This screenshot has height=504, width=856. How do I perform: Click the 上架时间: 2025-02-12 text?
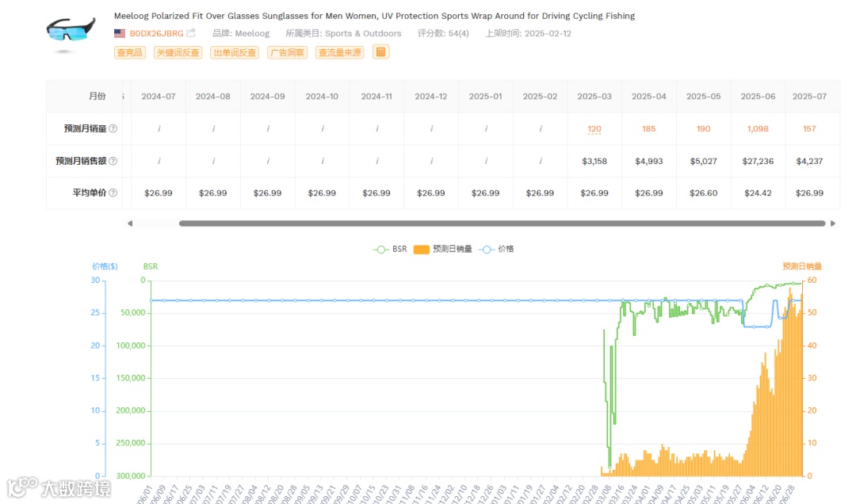(x=529, y=33)
